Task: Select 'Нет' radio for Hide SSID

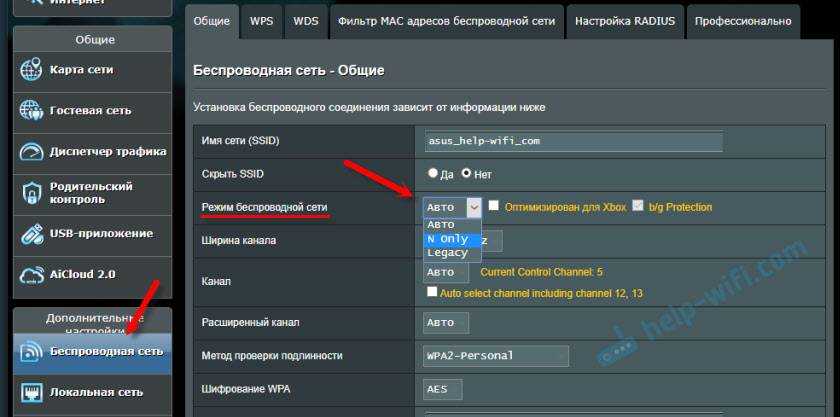Action: pos(467,174)
